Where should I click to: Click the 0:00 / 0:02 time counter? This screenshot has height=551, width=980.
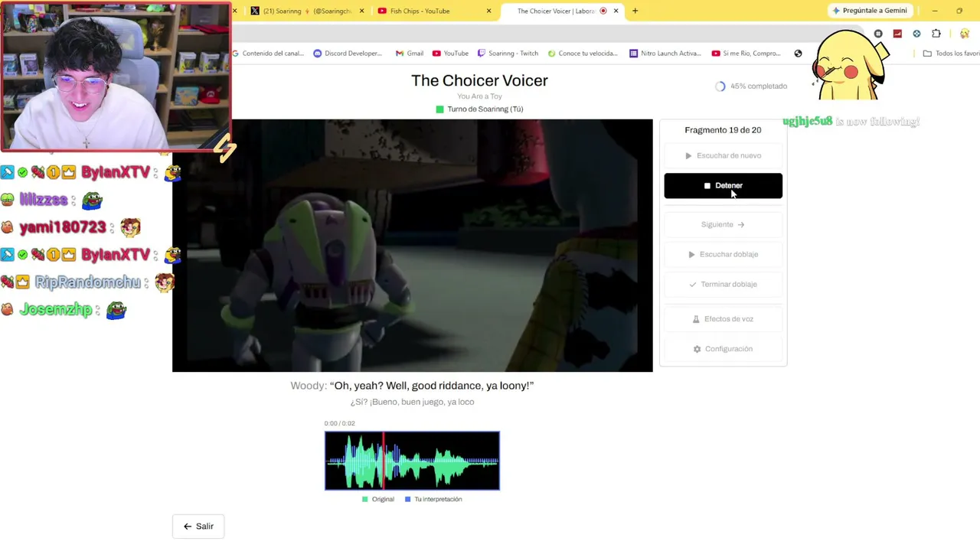pyautogui.click(x=339, y=423)
